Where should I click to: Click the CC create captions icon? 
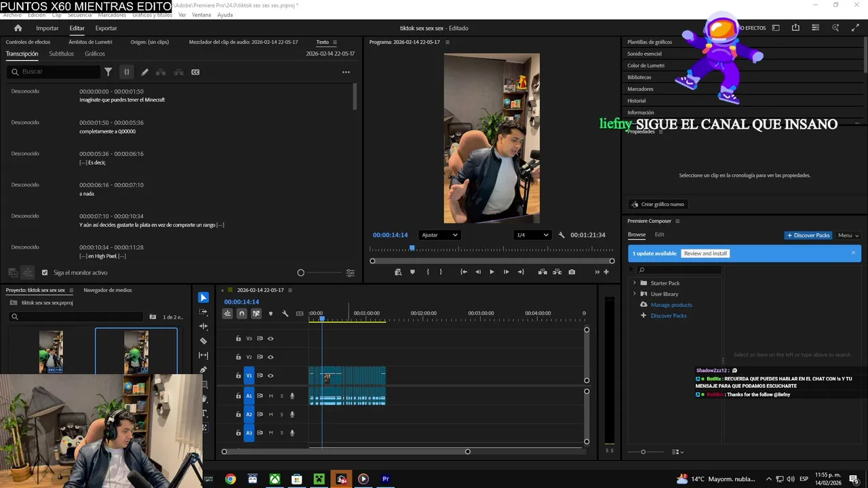(x=195, y=72)
